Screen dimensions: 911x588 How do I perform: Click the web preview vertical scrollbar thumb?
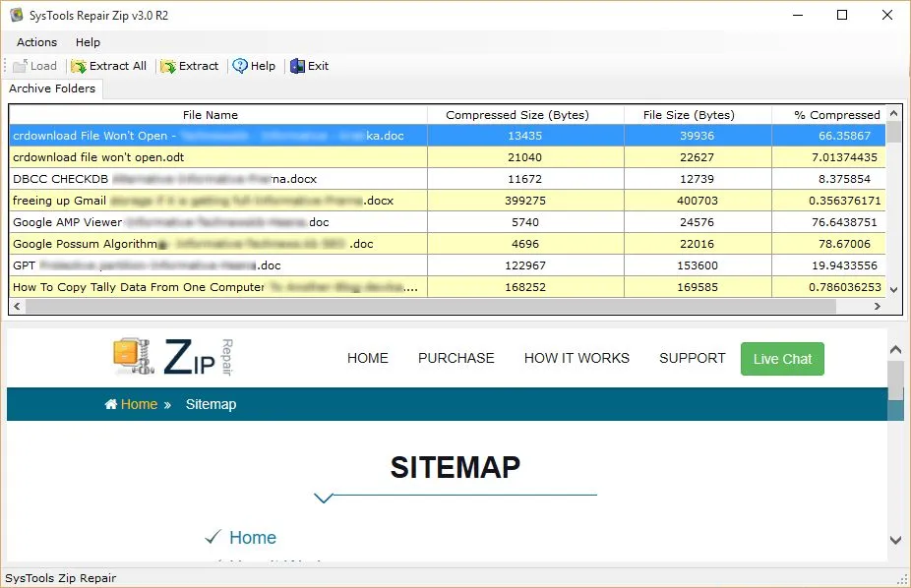coord(895,381)
